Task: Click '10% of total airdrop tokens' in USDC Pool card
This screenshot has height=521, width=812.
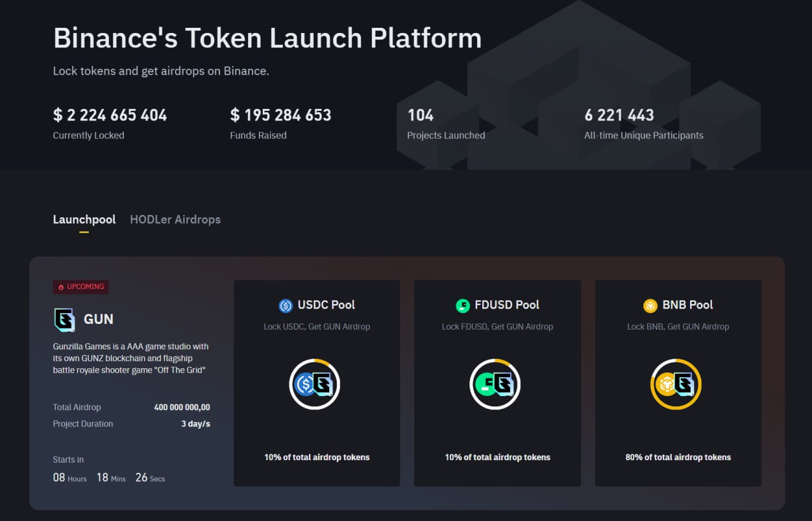Action: tap(317, 457)
